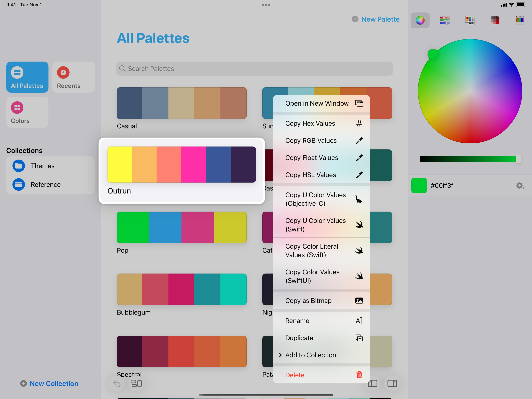Switch to the sliders color picker
The image size is (532, 399).
tap(445, 20)
